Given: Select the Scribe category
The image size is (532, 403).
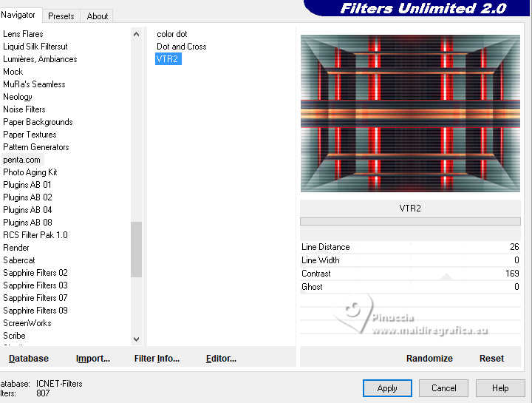Looking at the screenshot, I should (x=14, y=336).
